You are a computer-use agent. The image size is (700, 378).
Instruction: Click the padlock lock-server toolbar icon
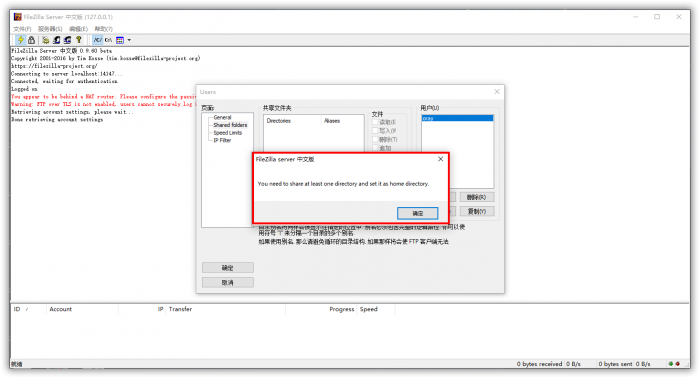click(31, 40)
